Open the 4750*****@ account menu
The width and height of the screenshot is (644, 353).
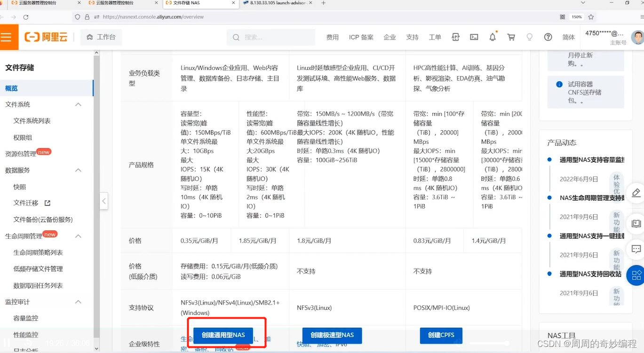click(604, 33)
